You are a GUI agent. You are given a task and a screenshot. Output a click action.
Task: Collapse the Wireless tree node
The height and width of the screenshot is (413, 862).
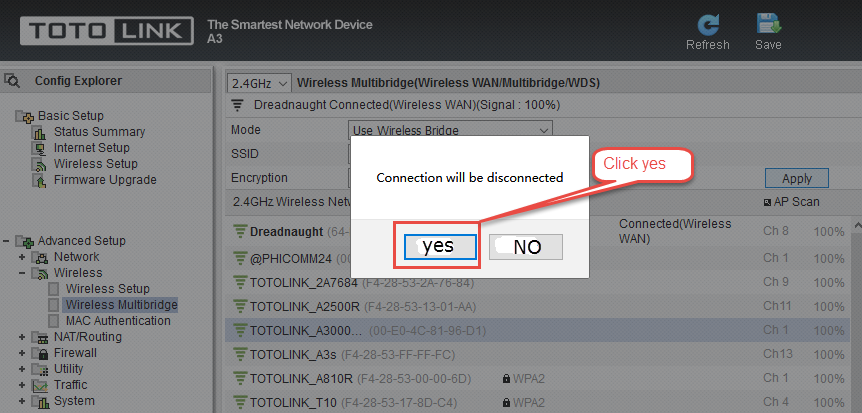[22, 273]
